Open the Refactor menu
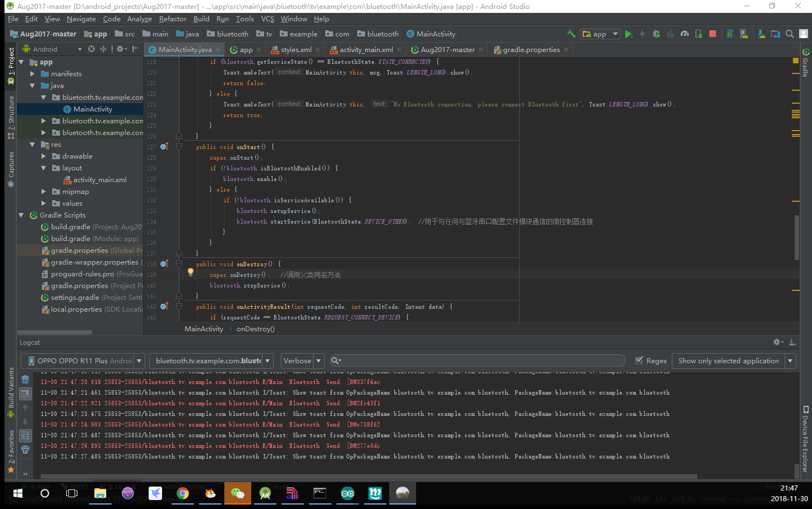The width and height of the screenshot is (812, 509). point(173,18)
